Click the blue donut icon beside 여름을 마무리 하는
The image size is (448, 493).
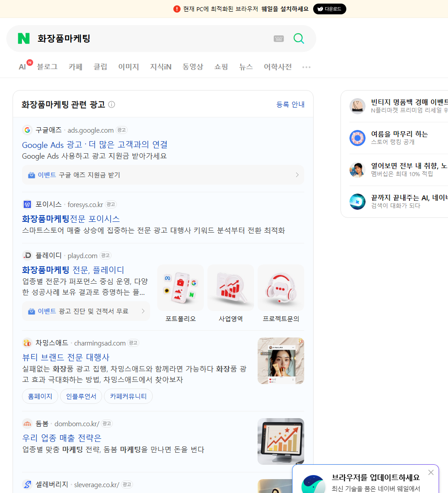pos(358,138)
